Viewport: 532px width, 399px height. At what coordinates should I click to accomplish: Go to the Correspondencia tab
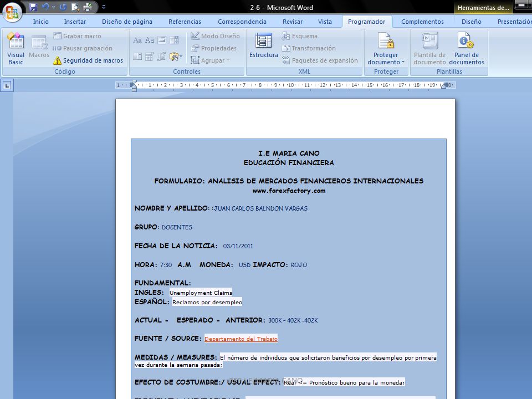pyautogui.click(x=242, y=22)
